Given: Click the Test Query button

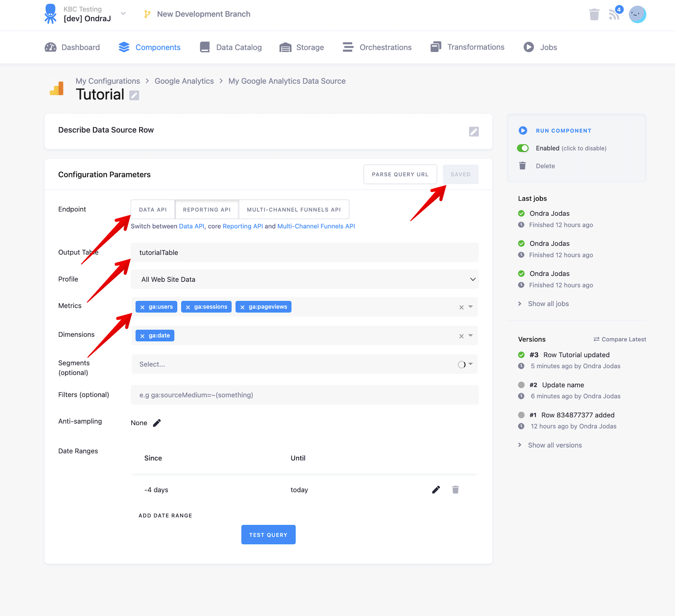Looking at the screenshot, I should pyautogui.click(x=268, y=535).
